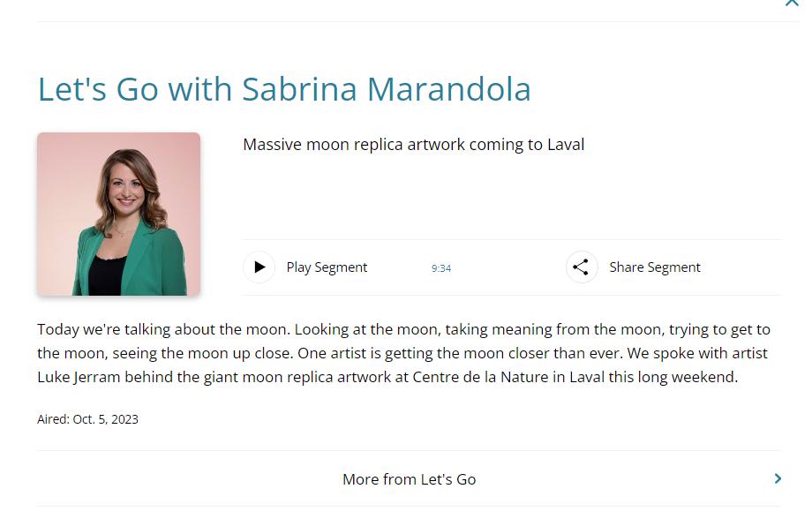The width and height of the screenshot is (812, 519).
Task: Click the sentence starting "Today we're talking"
Action: [x=163, y=330]
